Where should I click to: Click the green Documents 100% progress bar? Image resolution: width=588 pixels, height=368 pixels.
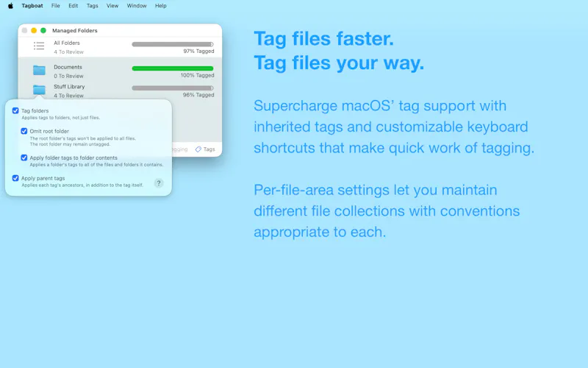173,68
